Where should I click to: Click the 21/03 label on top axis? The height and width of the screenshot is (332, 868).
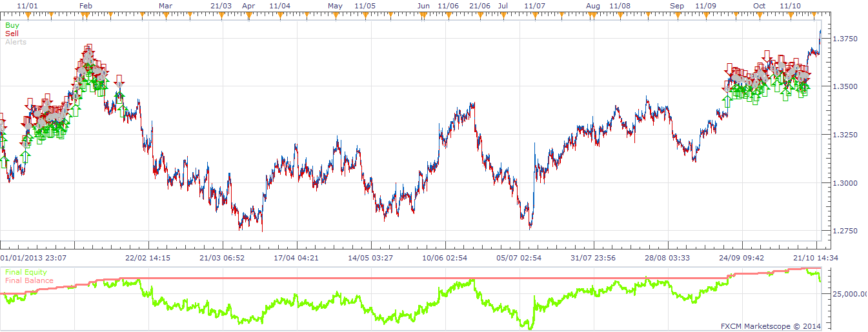[x=221, y=5]
